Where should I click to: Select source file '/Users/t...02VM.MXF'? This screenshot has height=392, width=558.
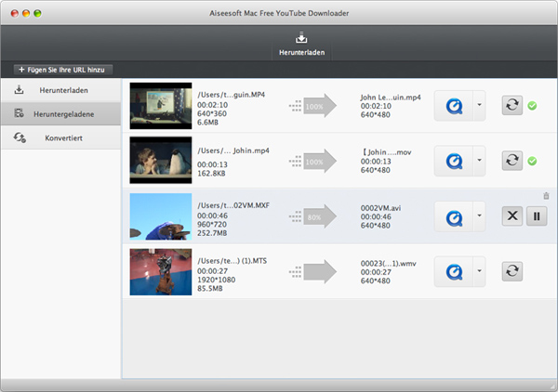tap(233, 205)
